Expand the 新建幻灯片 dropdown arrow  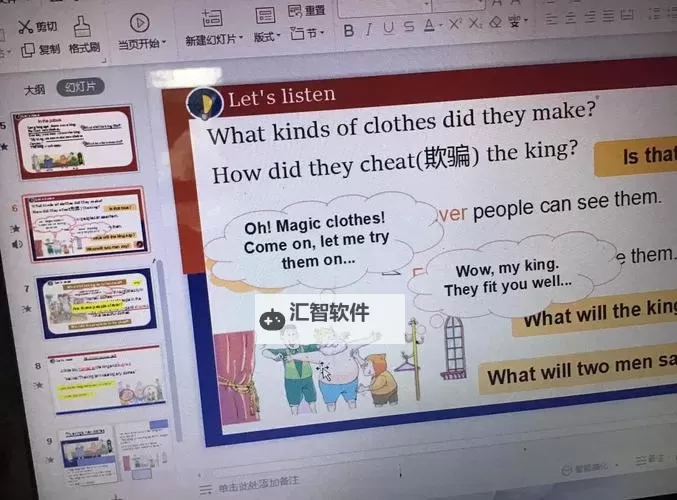[240, 38]
